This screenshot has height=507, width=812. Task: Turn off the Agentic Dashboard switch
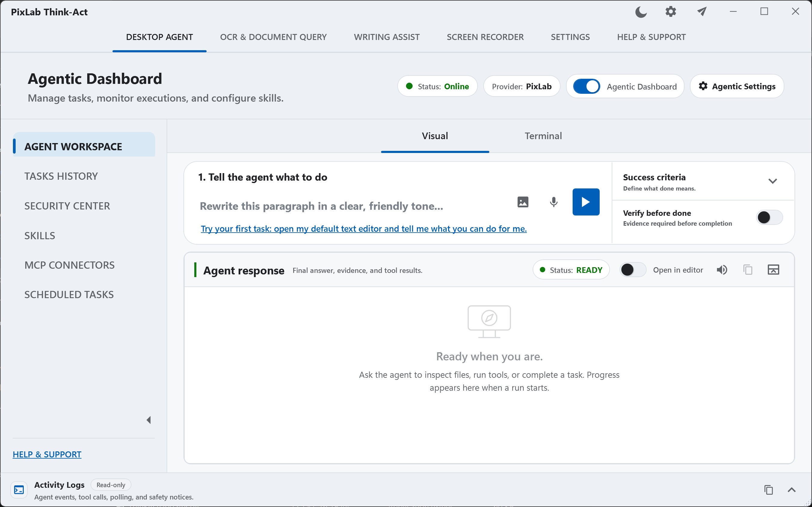tap(586, 87)
